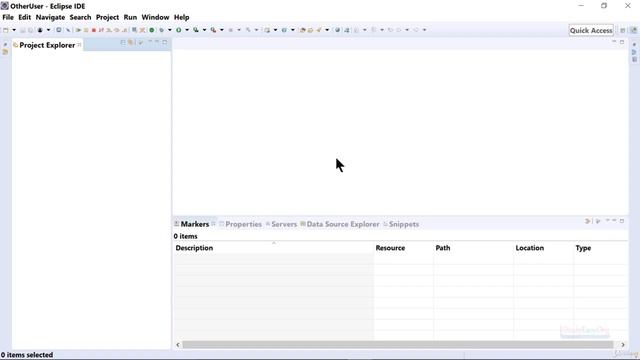Image resolution: width=640 pixels, height=360 pixels.
Task: Sort markers by the Type column header
Action: (x=600, y=248)
